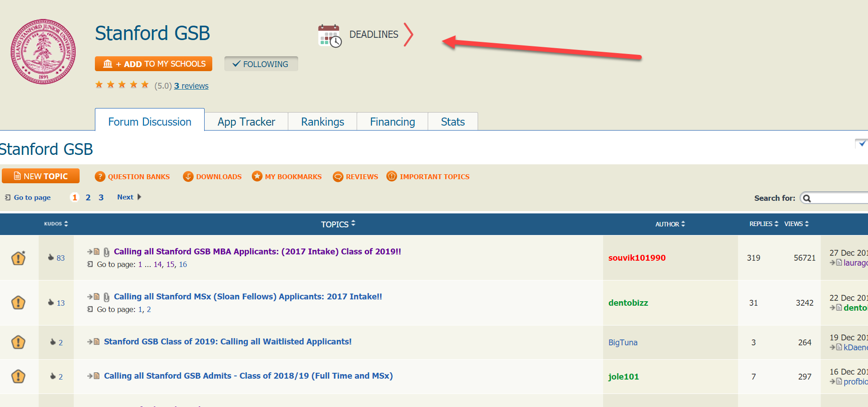Click the five-star rating
This screenshot has width=868, height=407.
pyautogui.click(x=122, y=85)
